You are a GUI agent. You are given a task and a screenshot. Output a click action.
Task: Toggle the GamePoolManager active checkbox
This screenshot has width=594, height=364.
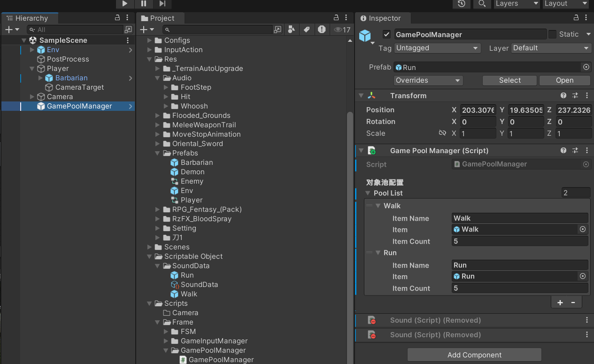point(387,34)
